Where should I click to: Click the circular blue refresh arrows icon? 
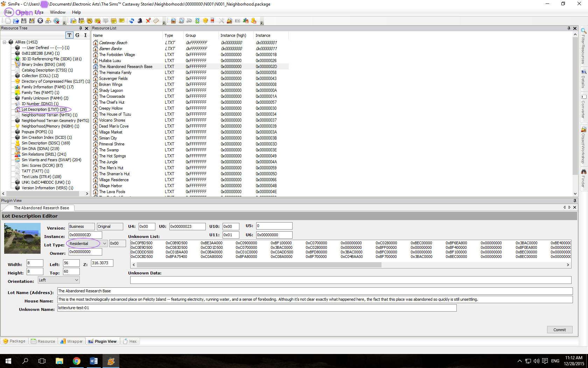tap(132, 21)
